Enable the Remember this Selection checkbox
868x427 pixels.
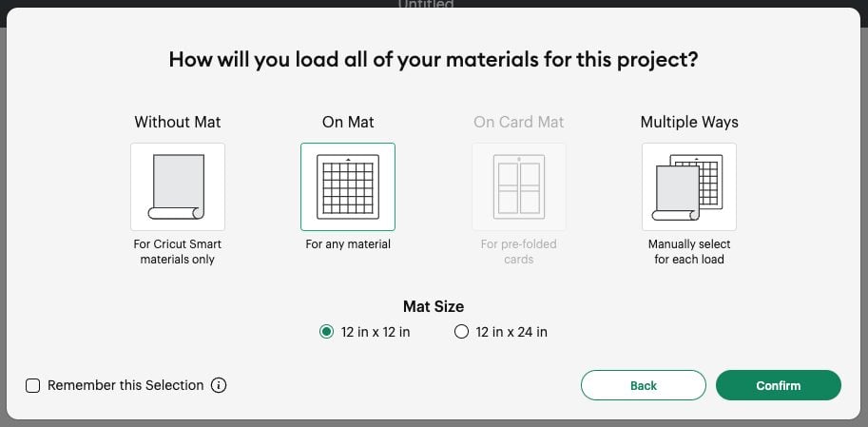point(32,385)
